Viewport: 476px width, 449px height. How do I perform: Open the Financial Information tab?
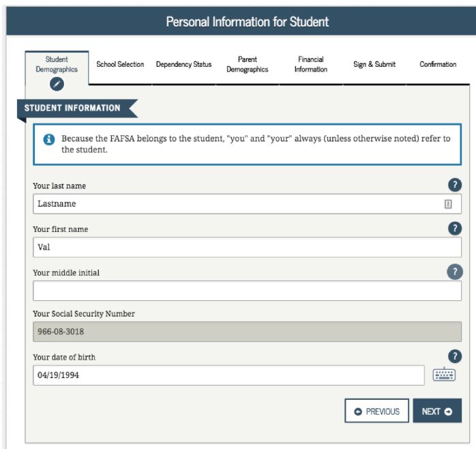pos(310,64)
